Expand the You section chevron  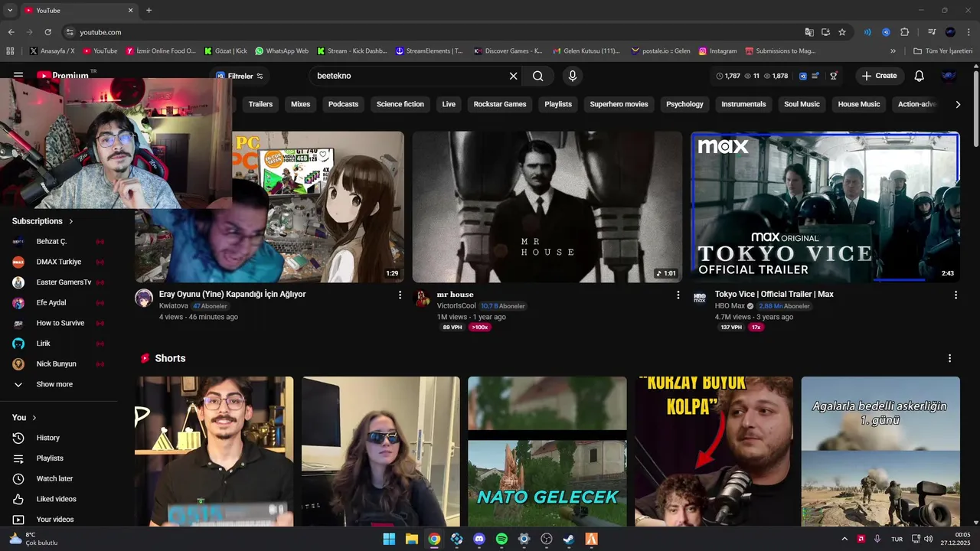pyautogui.click(x=34, y=417)
